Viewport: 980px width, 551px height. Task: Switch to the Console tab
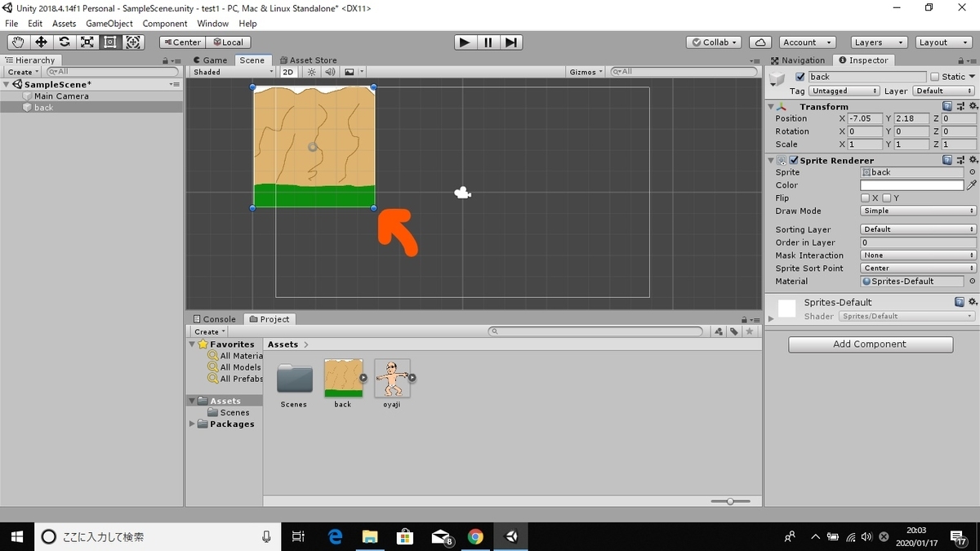(214, 319)
